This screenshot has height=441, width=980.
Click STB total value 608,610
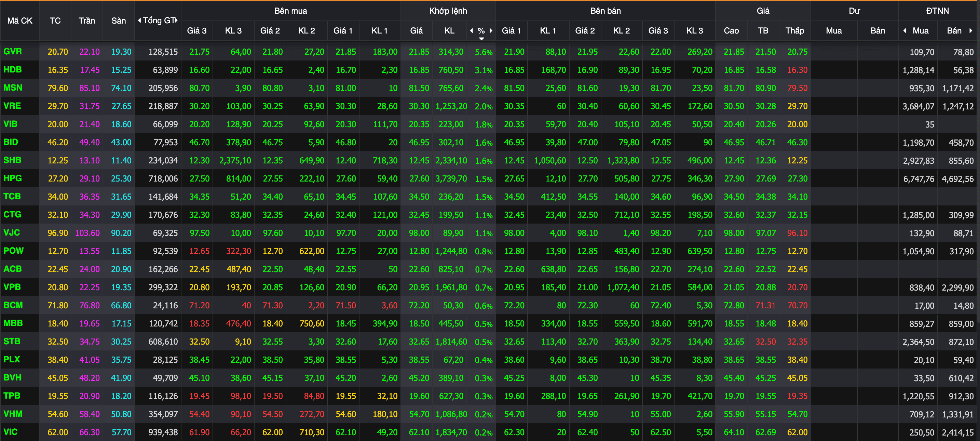point(163,342)
